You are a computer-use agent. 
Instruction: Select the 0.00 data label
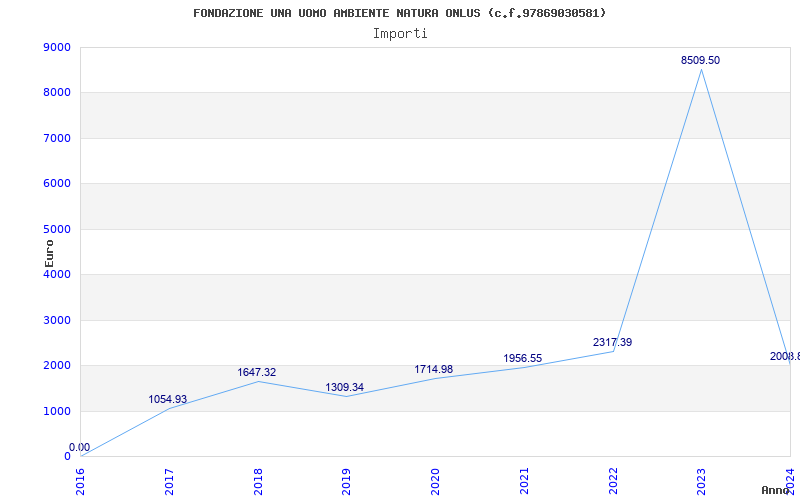pyautogui.click(x=79, y=448)
